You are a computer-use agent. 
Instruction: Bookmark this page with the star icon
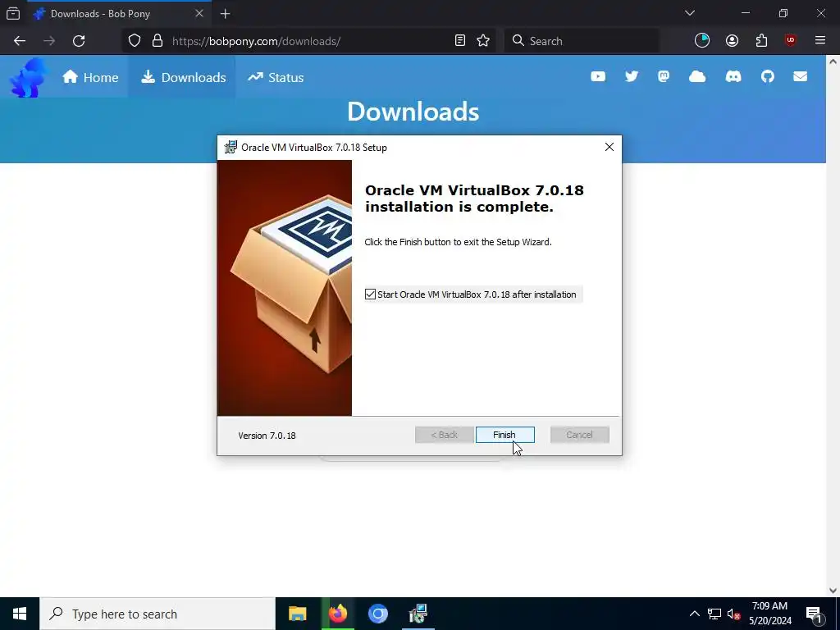(x=483, y=41)
